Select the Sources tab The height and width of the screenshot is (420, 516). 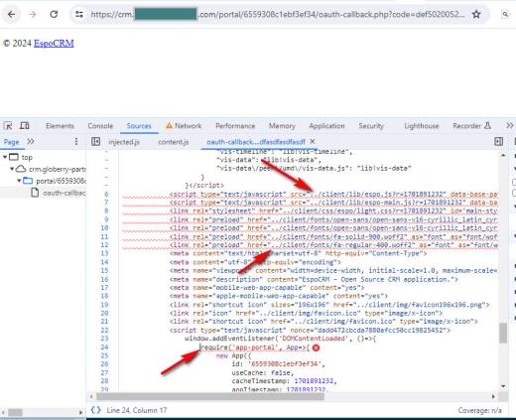point(139,126)
